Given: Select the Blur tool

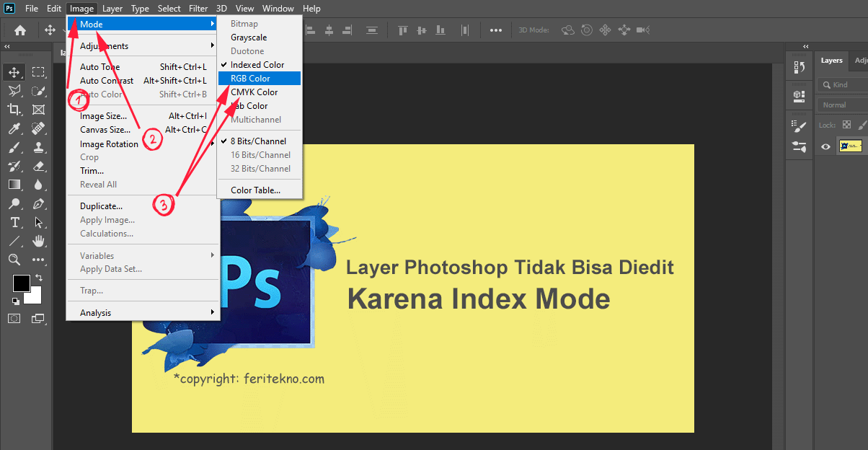Looking at the screenshot, I should pos(38,185).
